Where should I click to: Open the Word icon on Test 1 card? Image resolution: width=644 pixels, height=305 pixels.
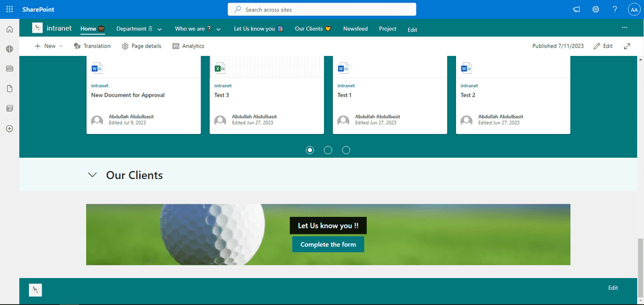click(343, 68)
